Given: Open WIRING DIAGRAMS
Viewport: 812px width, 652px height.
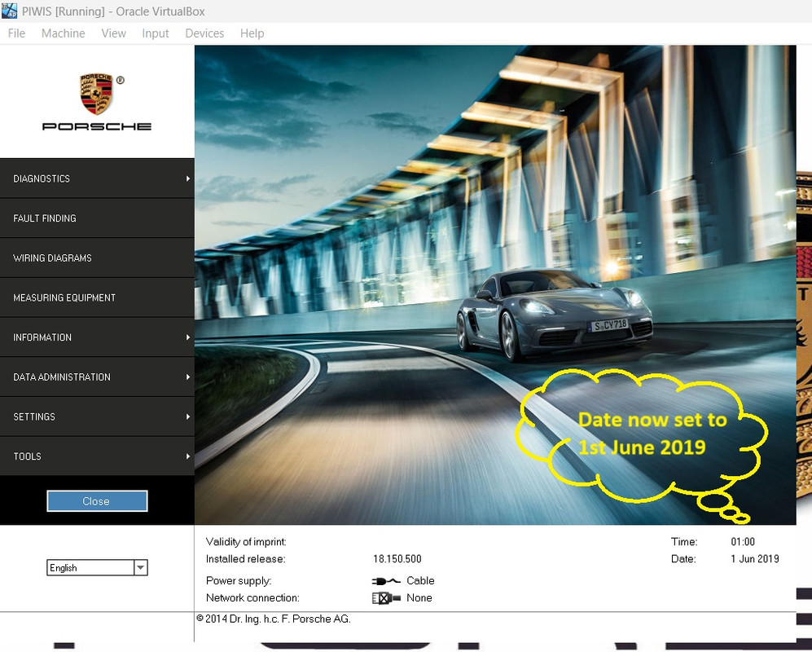Looking at the screenshot, I should [x=97, y=258].
